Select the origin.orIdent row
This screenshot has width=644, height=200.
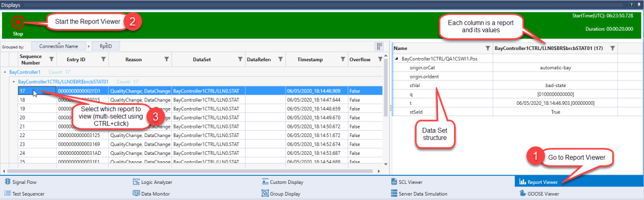click(425, 76)
